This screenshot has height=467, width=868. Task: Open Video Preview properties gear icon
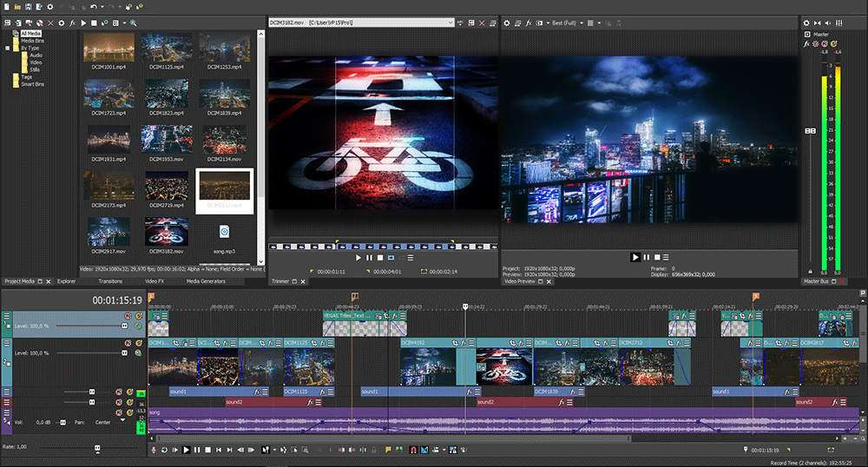coord(507,23)
